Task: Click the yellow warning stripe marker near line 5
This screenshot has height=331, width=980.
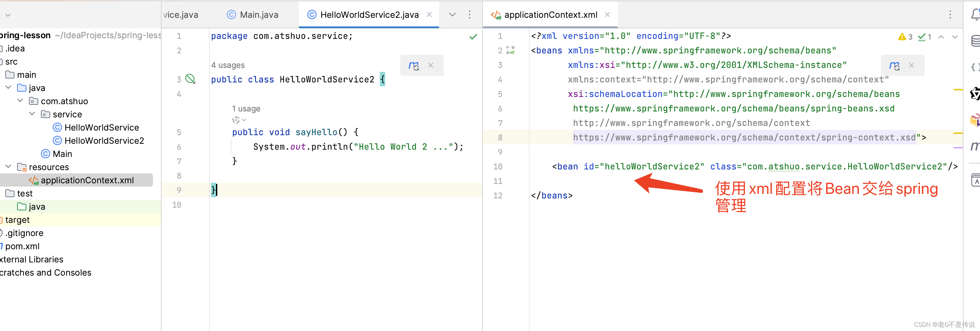Action: click(x=958, y=89)
